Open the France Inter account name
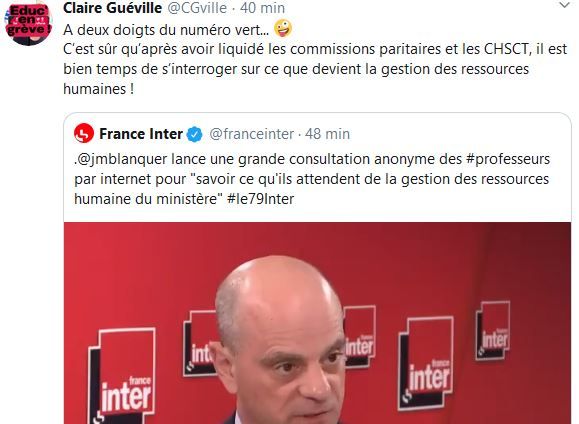The height and width of the screenshot is (424, 579). pos(141,134)
